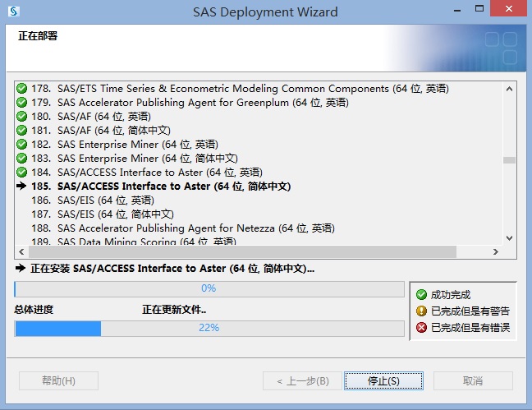
Task: Click the 成功完成 legend label
Action: pyautogui.click(x=451, y=294)
